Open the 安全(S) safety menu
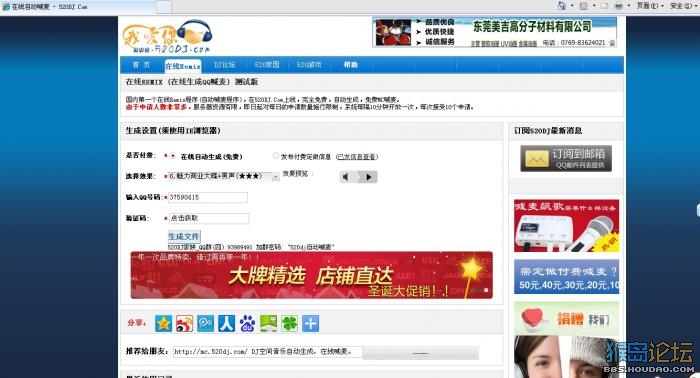 coord(684,6)
